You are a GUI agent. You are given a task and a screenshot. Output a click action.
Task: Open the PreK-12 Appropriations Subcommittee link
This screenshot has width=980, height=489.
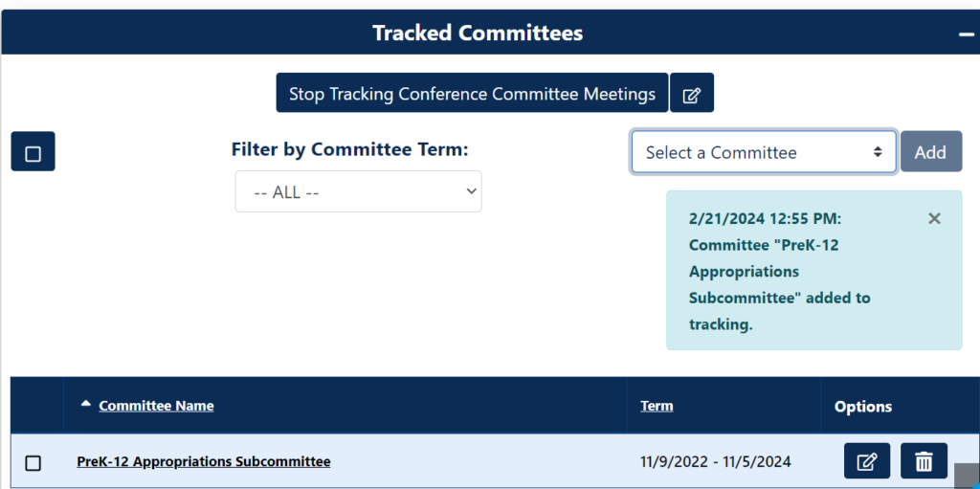point(204,461)
